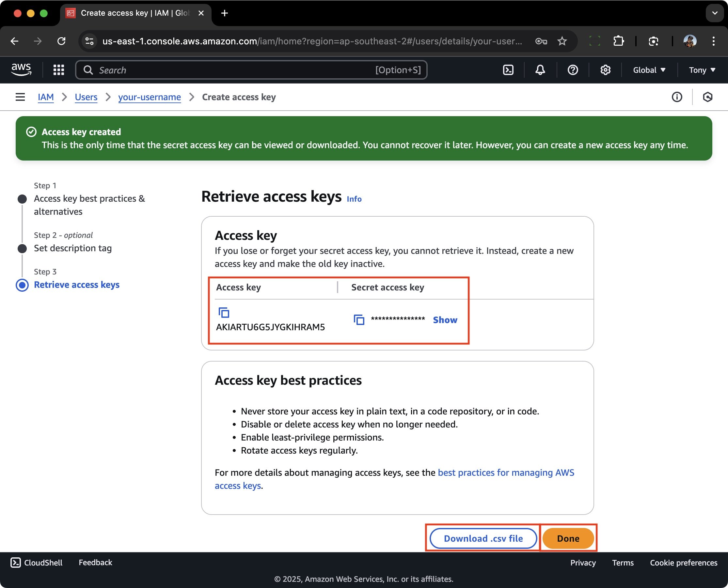This screenshot has height=588, width=728.
Task: Open AWS settings gear
Action: click(605, 70)
